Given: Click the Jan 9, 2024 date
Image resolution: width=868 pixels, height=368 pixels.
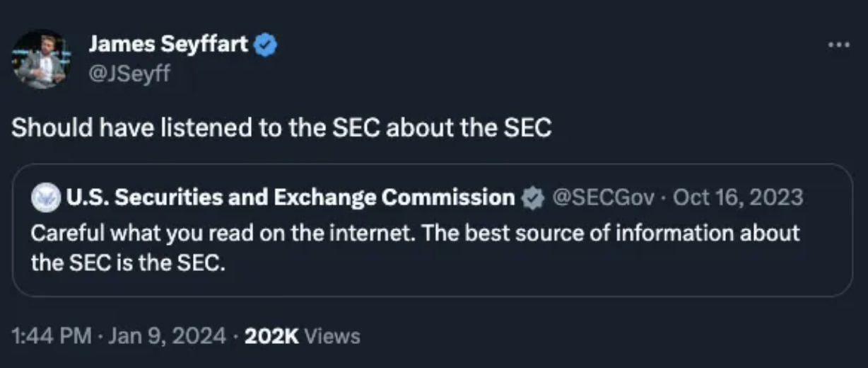Looking at the screenshot, I should pyautogui.click(x=168, y=335).
